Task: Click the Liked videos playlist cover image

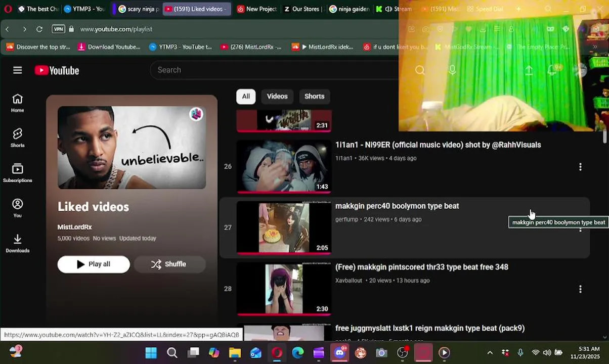Action: tap(132, 148)
